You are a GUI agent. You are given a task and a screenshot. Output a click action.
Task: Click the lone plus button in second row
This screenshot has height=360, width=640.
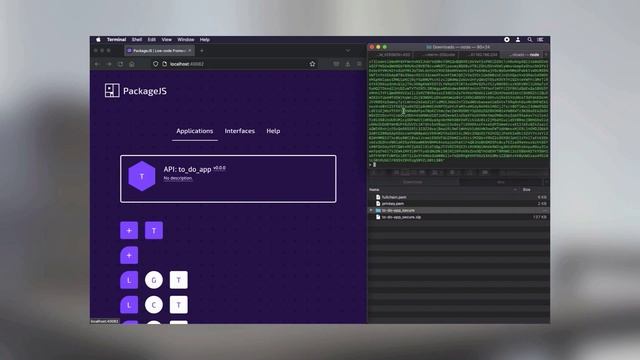click(129, 256)
